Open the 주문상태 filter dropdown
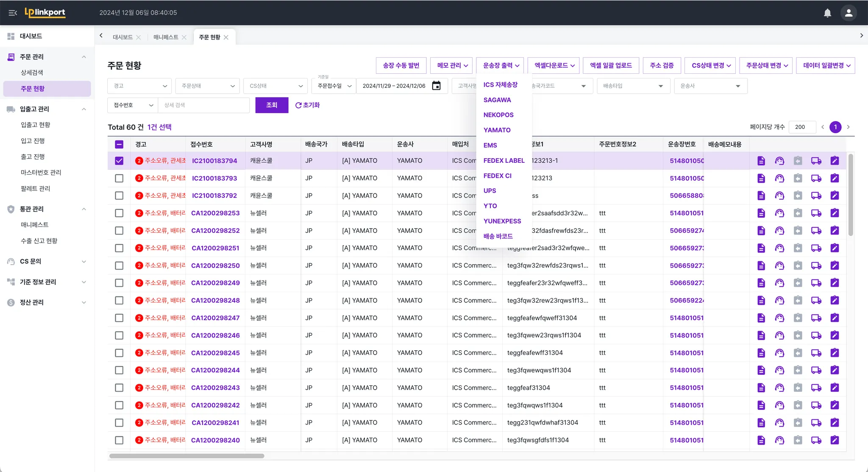 click(x=207, y=86)
